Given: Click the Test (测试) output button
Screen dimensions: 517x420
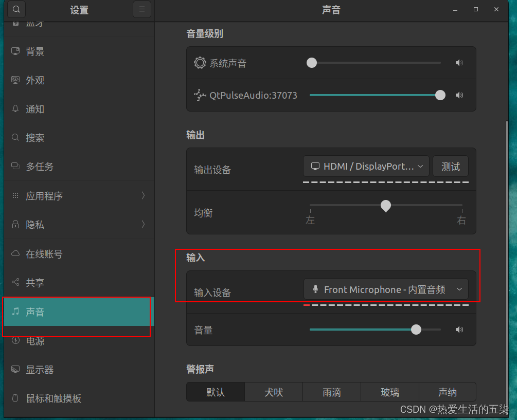Looking at the screenshot, I should pos(451,167).
